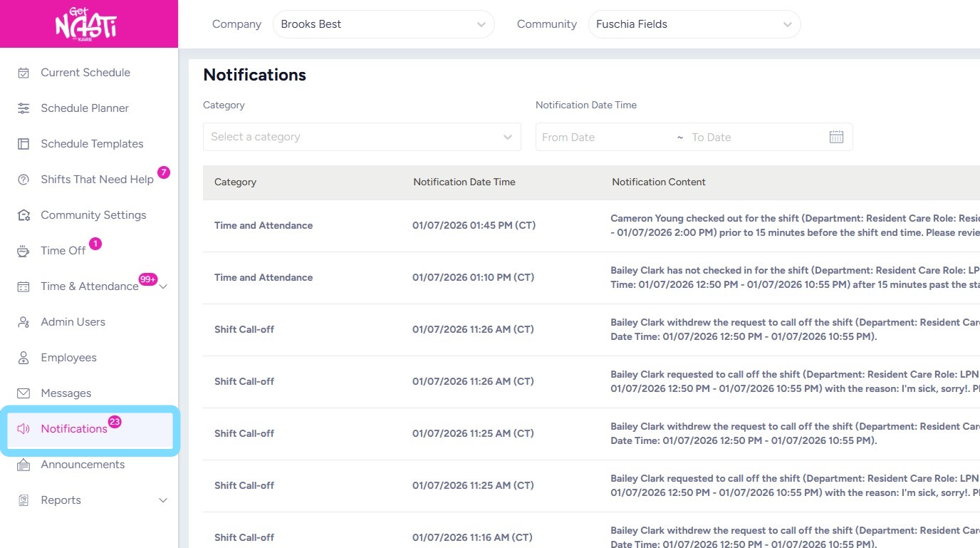Click the Community Settings building icon

pyautogui.click(x=24, y=215)
